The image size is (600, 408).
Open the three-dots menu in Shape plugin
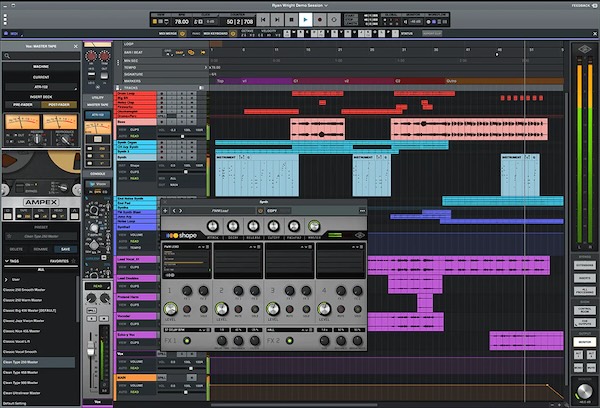pyautogui.click(x=362, y=211)
